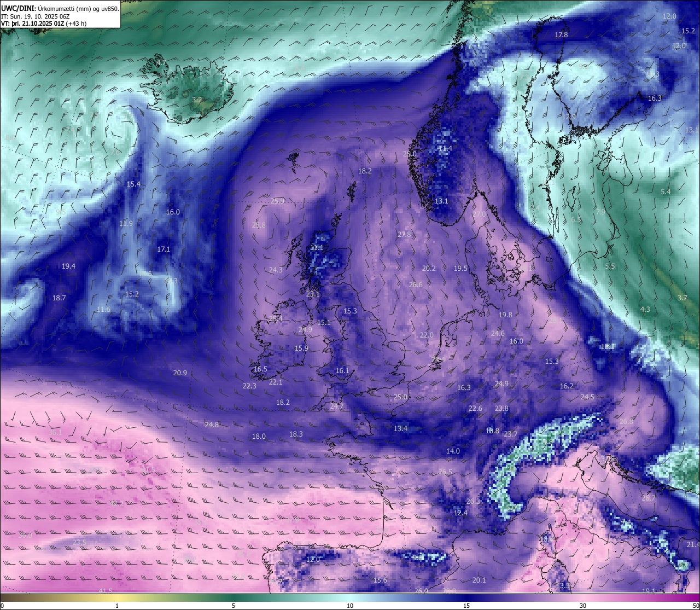Click the 22.1 value south of Ireland
This screenshot has width=700, height=610.
pos(276,382)
